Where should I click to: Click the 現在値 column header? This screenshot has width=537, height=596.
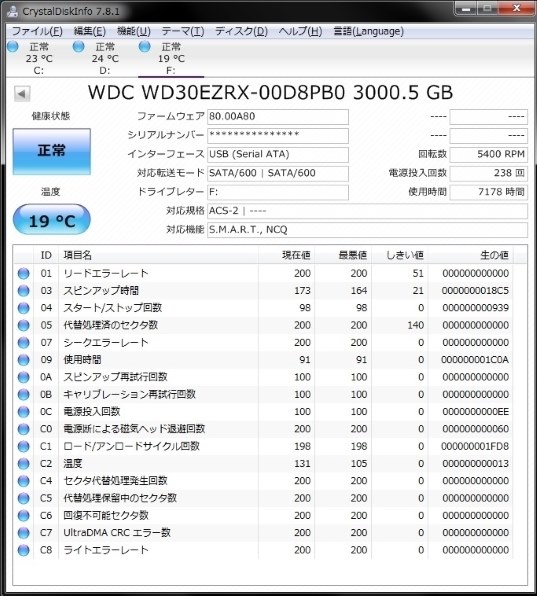287,255
